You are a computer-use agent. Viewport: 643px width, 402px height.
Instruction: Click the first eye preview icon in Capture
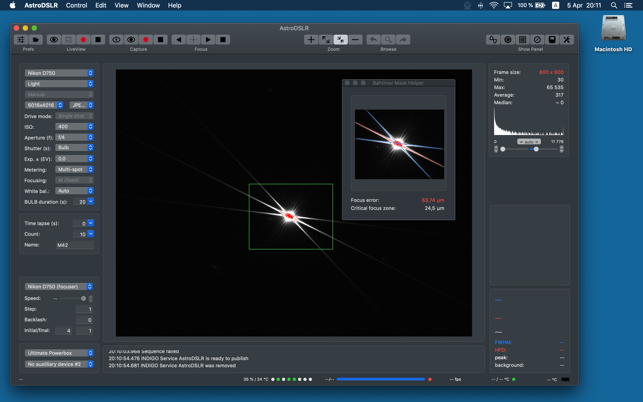116,39
